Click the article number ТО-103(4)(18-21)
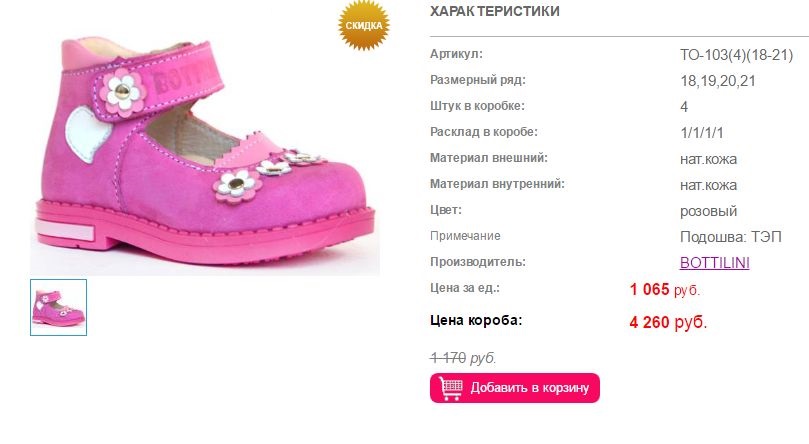 [x=736, y=55]
